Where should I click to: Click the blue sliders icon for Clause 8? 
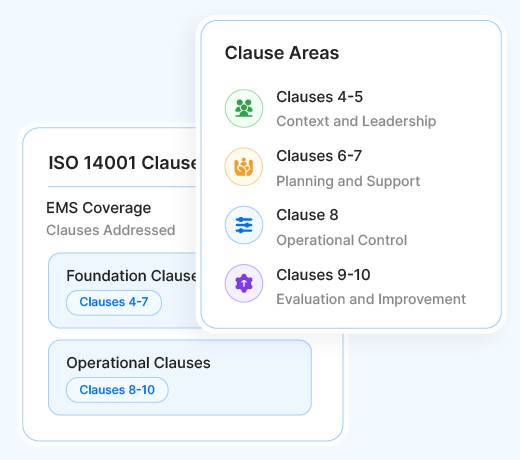[x=244, y=225]
